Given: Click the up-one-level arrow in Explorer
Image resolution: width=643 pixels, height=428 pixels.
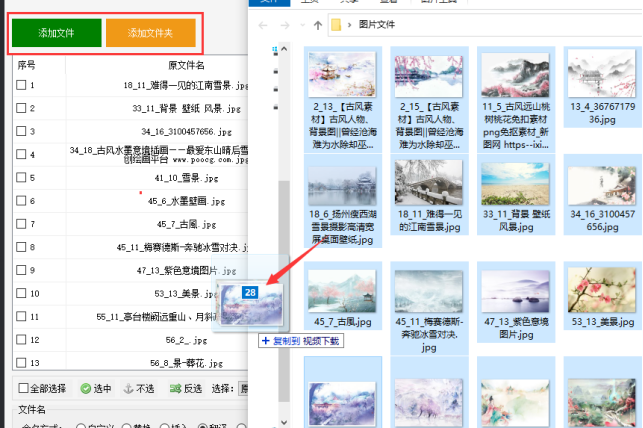Looking at the screenshot, I should click(x=318, y=25).
